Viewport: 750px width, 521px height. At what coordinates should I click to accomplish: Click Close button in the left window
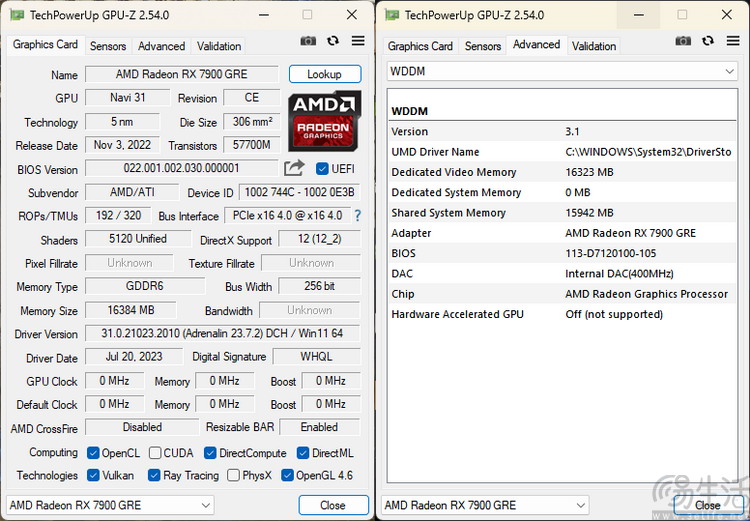pos(332,505)
